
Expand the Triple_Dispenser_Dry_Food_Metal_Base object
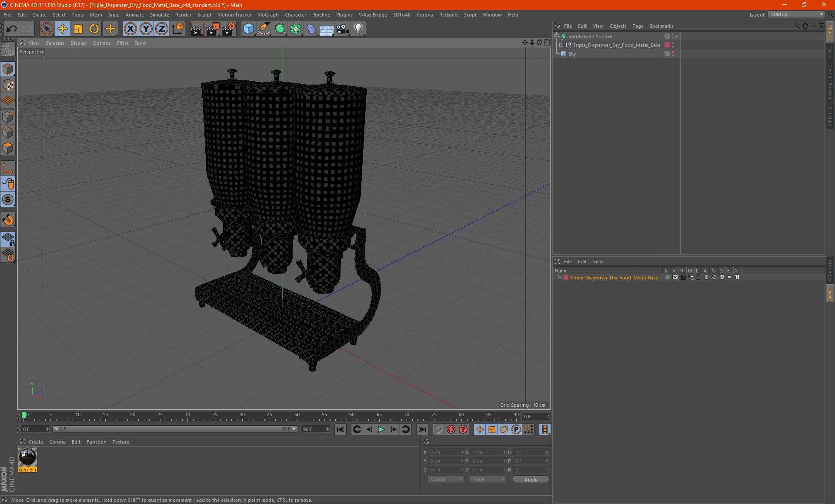(x=561, y=45)
